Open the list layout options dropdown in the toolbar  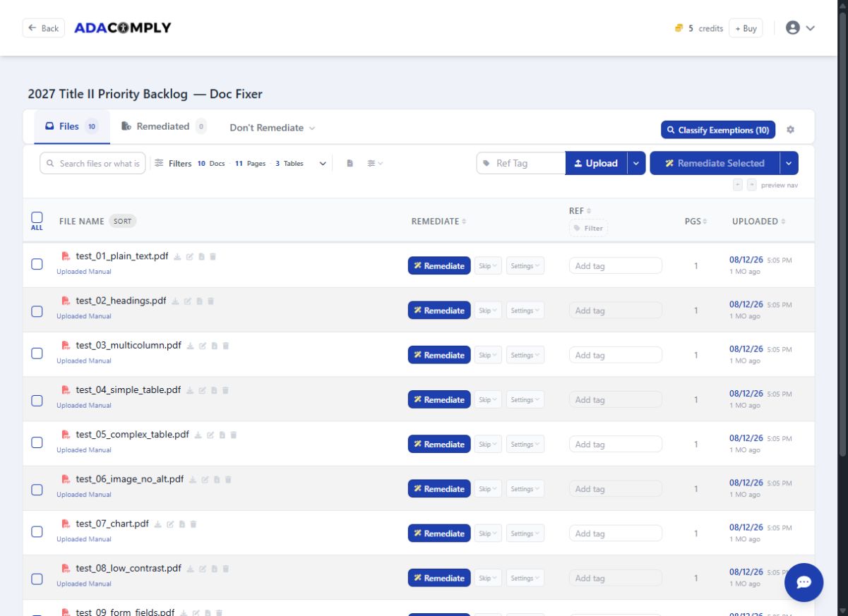click(375, 163)
